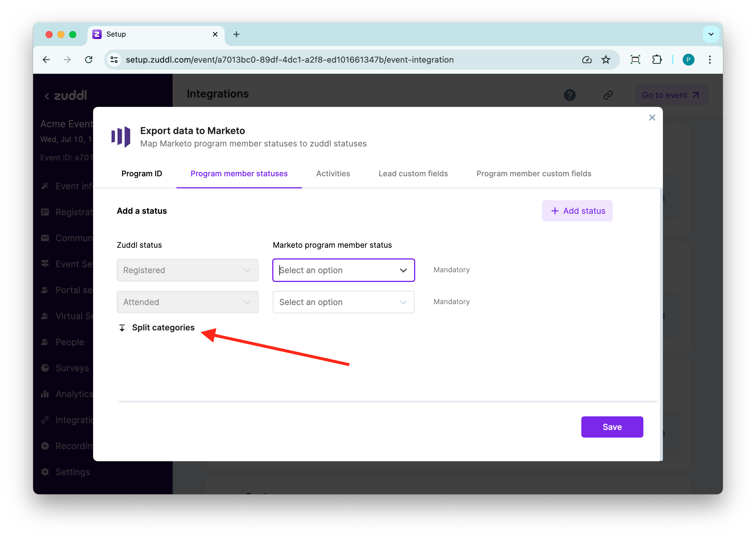The height and width of the screenshot is (538, 756).
Task: Open the Chrome three-dot menu
Action: [x=710, y=60]
